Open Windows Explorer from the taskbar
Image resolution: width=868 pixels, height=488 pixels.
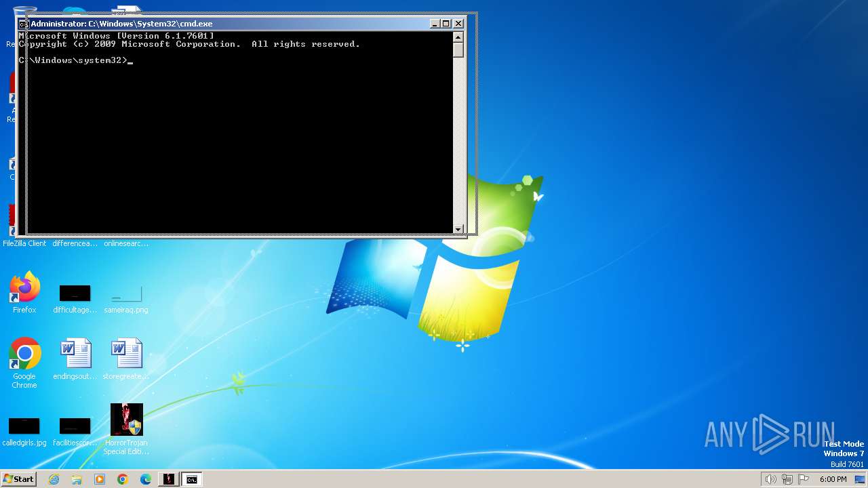(77, 479)
